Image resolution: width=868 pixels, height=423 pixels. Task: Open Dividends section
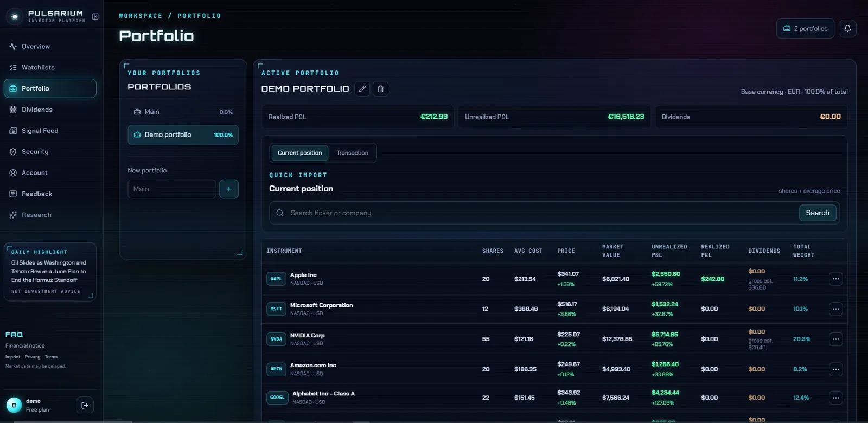pos(50,110)
